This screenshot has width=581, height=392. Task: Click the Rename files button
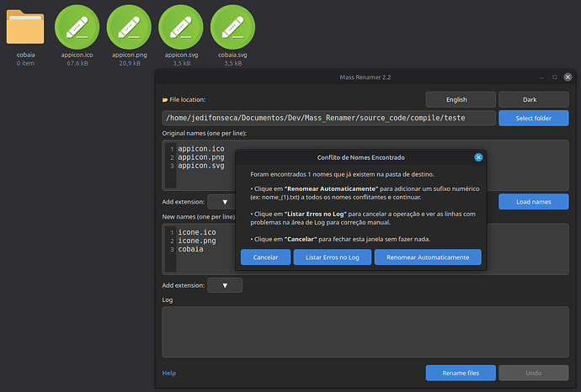[461, 373]
